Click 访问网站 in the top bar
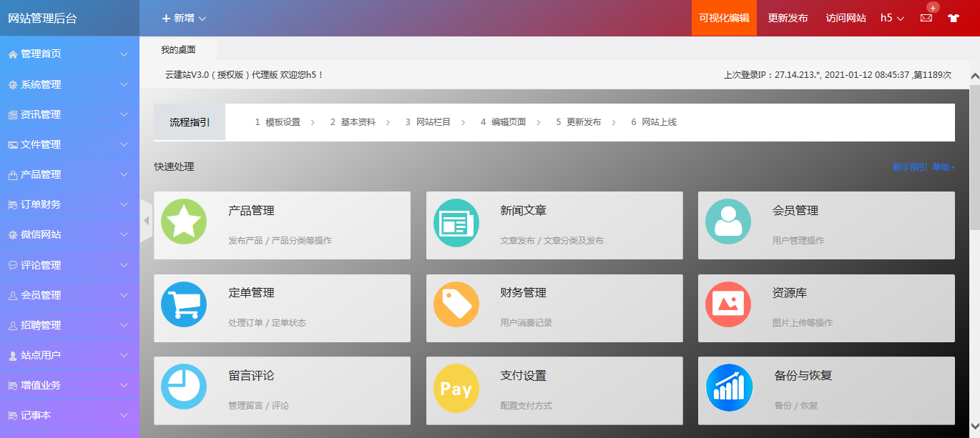The height and width of the screenshot is (438, 980). tap(846, 17)
